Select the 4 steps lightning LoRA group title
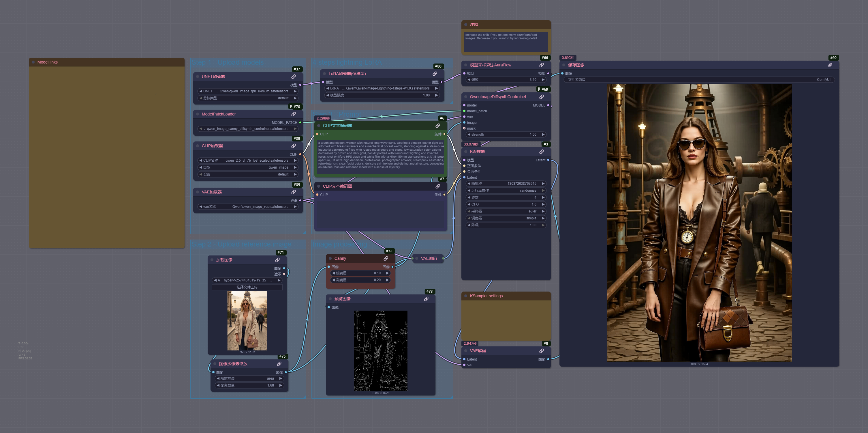Image resolution: width=868 pixels, height=433 pixels. coord(347,62)
